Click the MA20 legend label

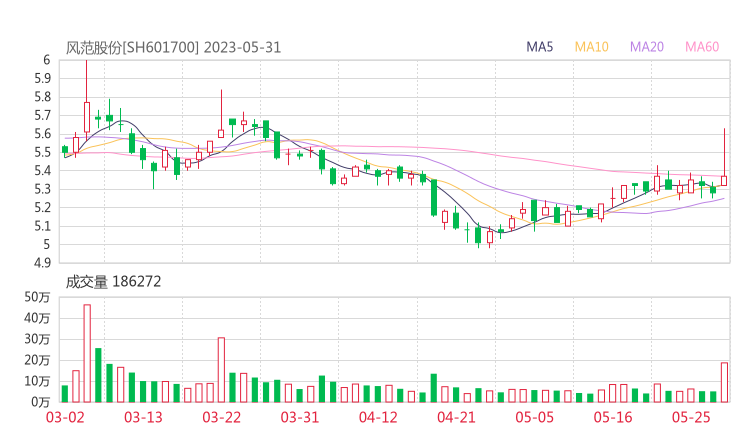click(647, 47)
